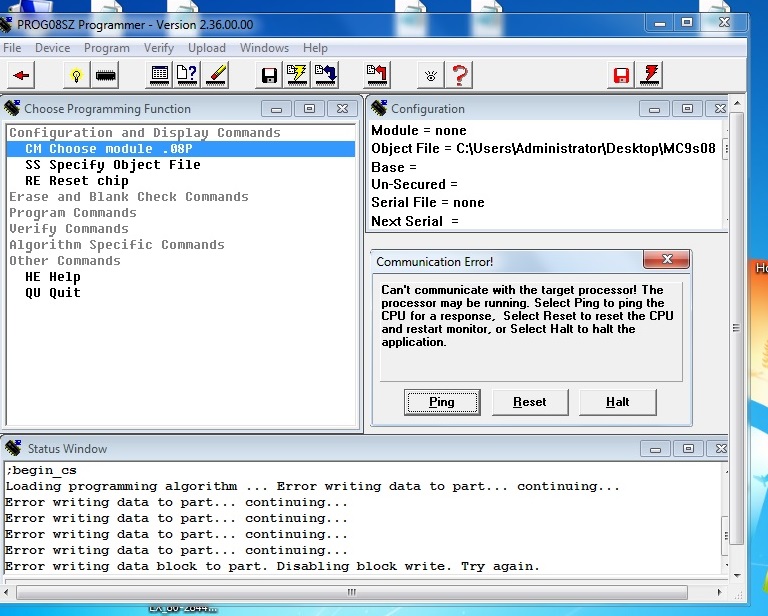This screenshot has height=616, width=768.
Task: Select SS Specify Object File command
Action: coord(112,165)
